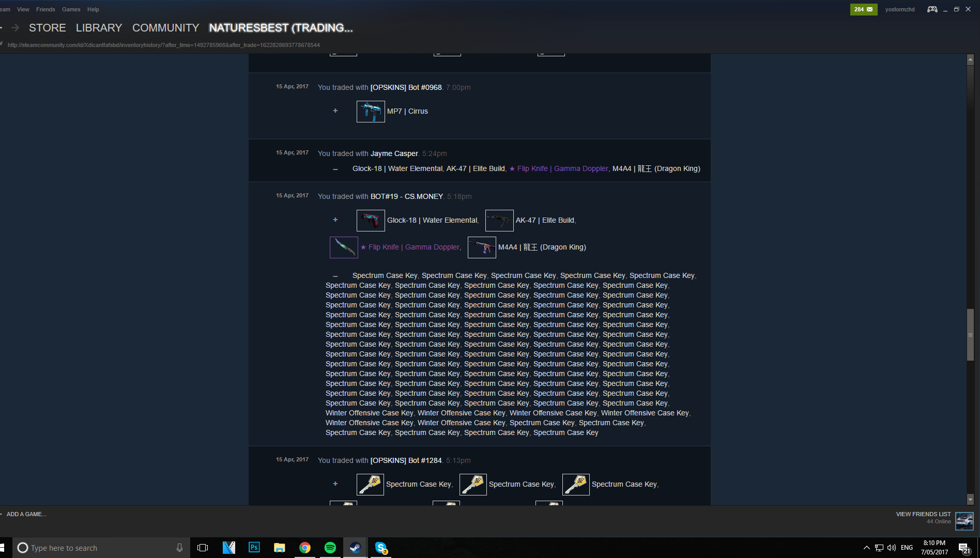The image size is (980, 558).
Task: Open the M4A4 Dragon King item thumbnail
Action: (482, 247)
